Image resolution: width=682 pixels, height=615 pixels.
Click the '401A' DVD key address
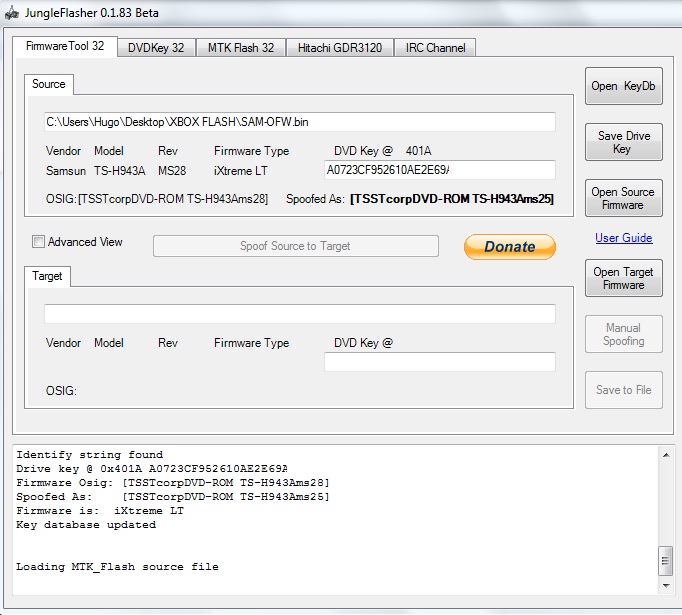click(418, 151)
